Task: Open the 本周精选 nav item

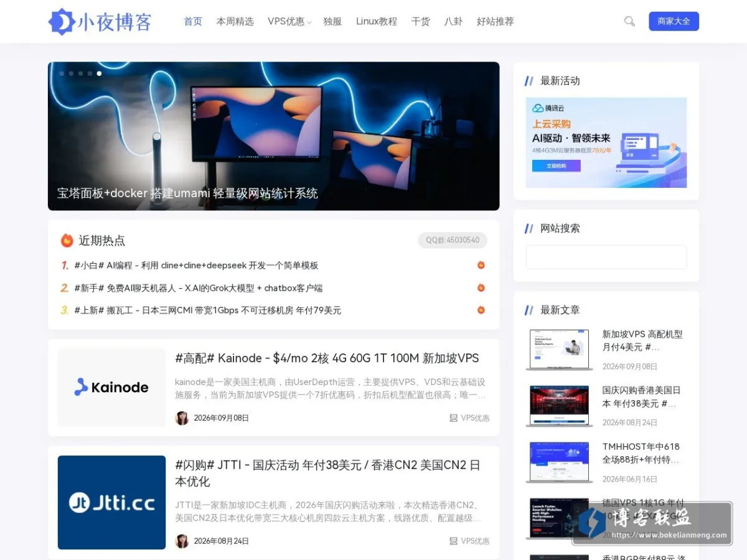Action: tap(235, 21)
